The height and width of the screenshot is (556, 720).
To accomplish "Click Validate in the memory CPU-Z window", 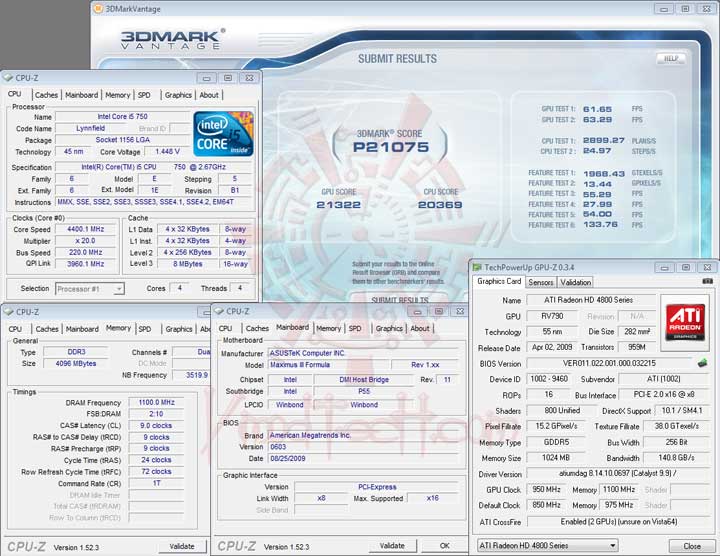I will coord(182,546).
